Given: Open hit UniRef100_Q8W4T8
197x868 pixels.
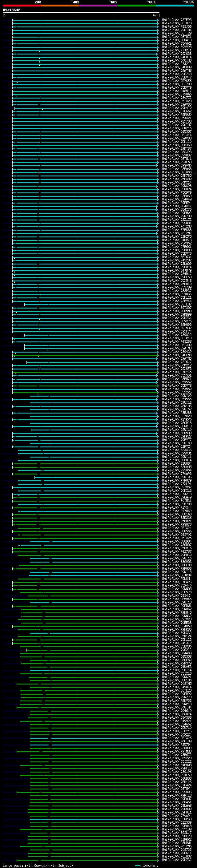Looking at the screenshot, I should 177,40.
